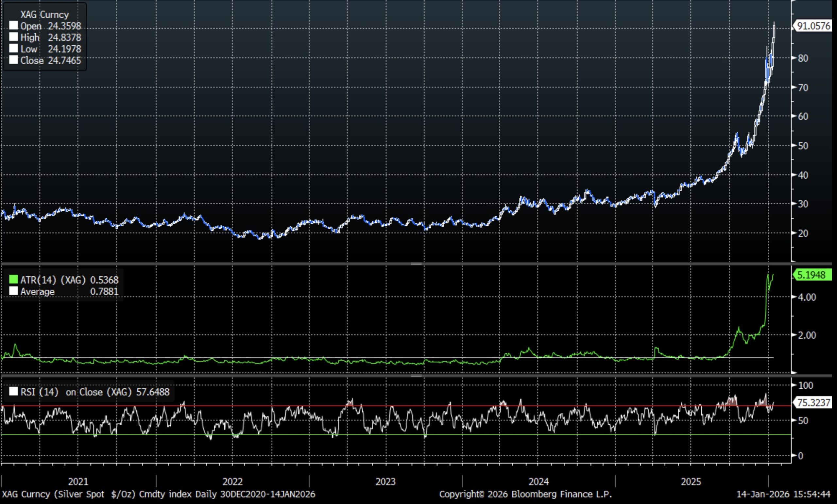The height and width of the screenshot is (504, 837).
Task: Select the green 5.1948 ATR value tag
Action: tap(813, 275)
